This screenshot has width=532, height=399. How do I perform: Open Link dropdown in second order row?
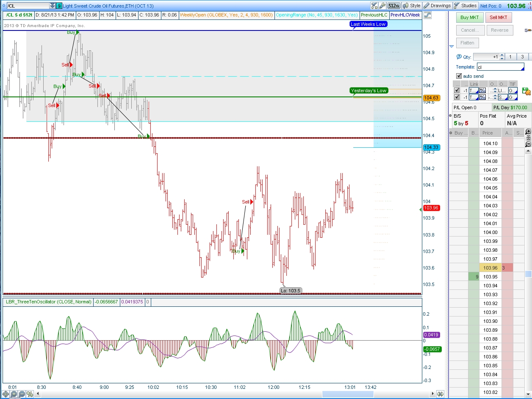point(474,97)
